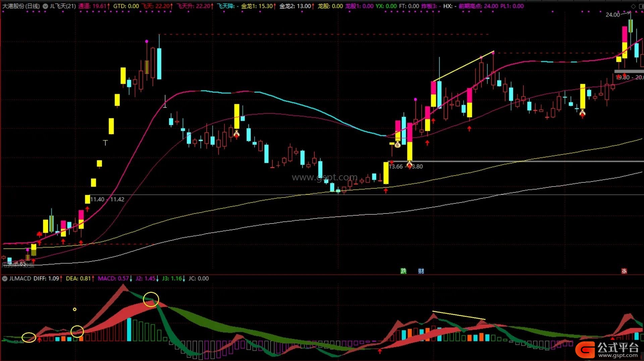
Task: Select the JLMACD indicator name
Action: pyautogui.click(x=20, y=278)
